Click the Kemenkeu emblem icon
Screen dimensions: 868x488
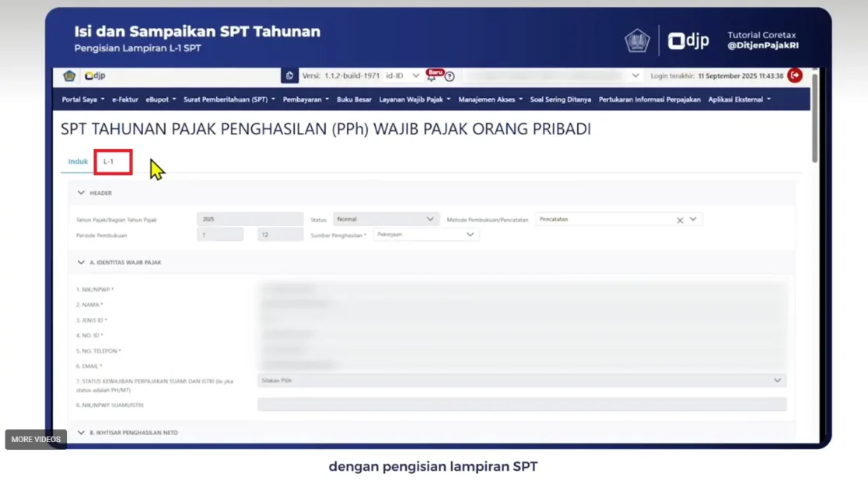click(69, 76)
